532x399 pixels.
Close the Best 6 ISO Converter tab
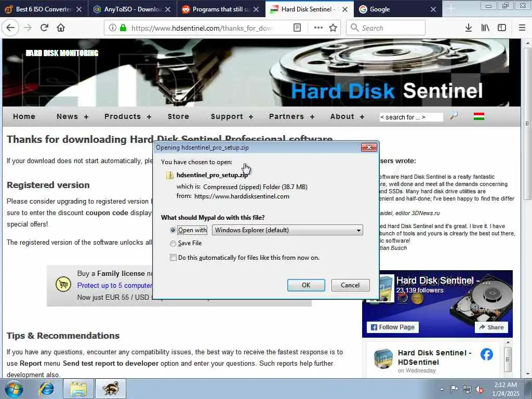[x=79, y=9]
